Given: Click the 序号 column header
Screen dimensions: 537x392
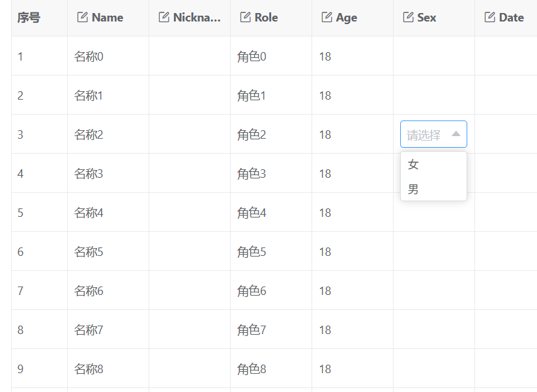Looking at the screenshot, I should click(40, 18).
